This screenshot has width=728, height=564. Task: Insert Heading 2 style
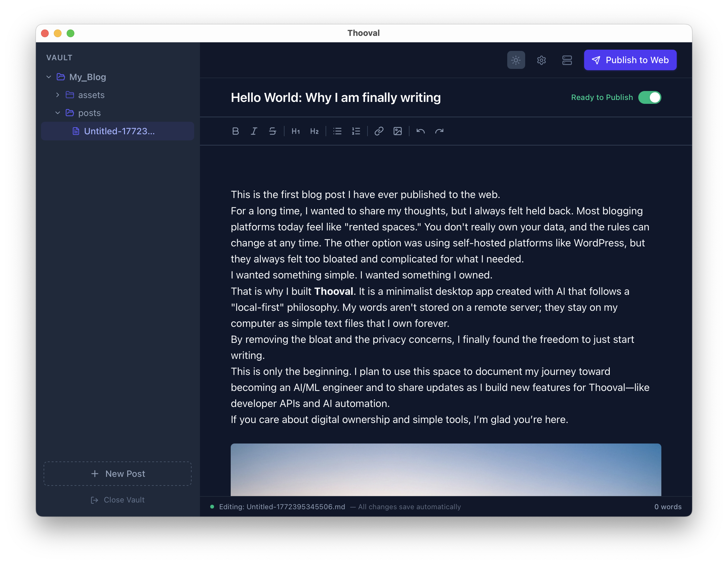click(x=314, y=131)
